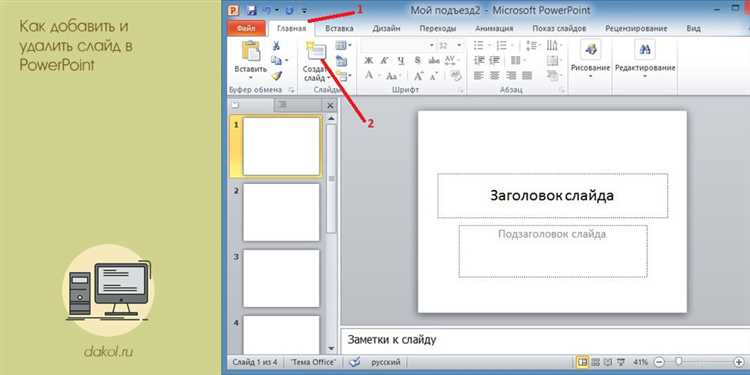Toggle bold Ж formatting
Screen dimensions: 750x375
click(368, 61)
